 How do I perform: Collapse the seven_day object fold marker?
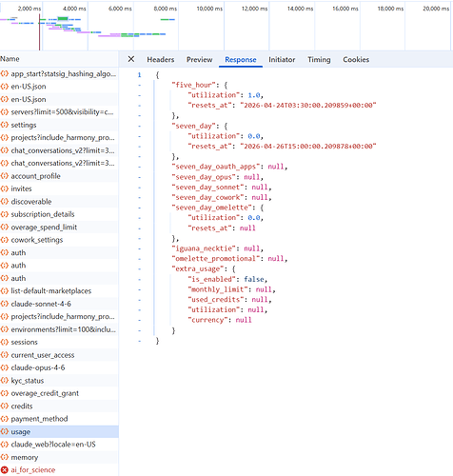pos(139,126)
